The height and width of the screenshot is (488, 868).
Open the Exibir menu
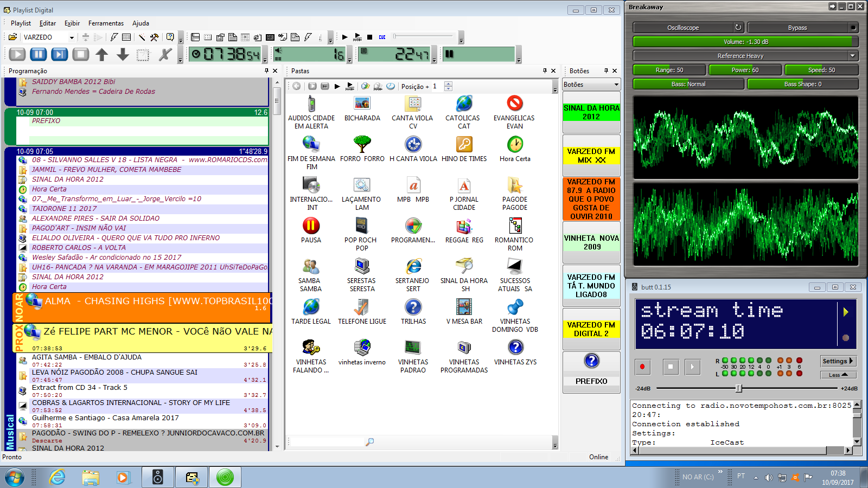(72, 23)
